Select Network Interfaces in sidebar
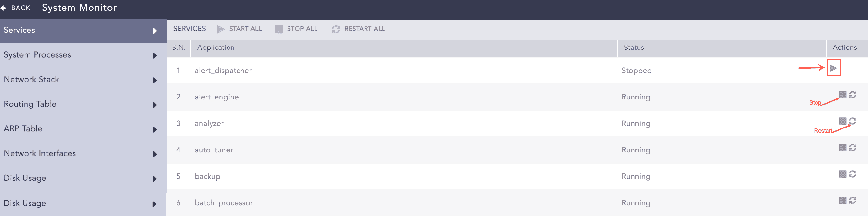 point(40,153)
